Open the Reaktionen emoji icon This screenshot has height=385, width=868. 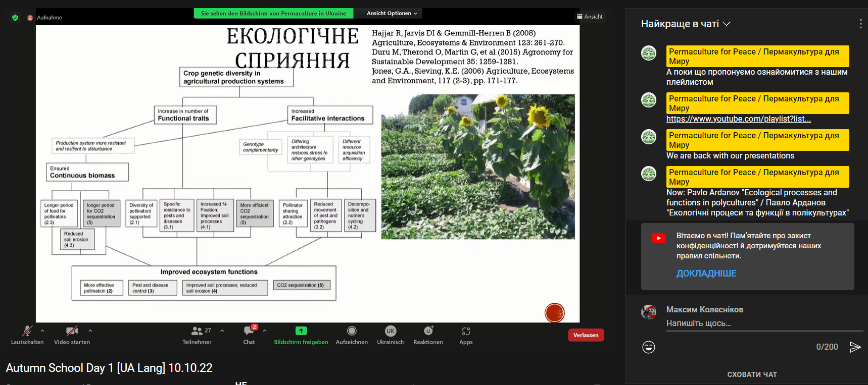coord(428,331)
